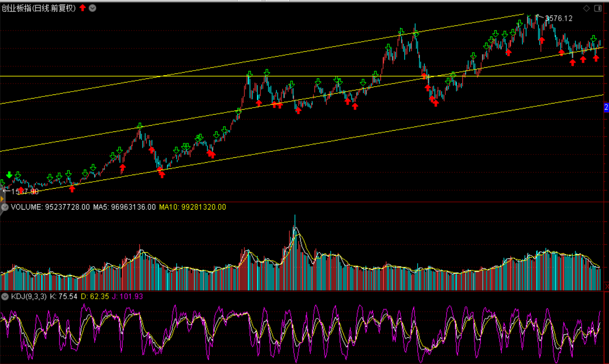609x364 pixels.
Task: Expand the VOLUME indicator dropdown
Action: click(5, 207)
